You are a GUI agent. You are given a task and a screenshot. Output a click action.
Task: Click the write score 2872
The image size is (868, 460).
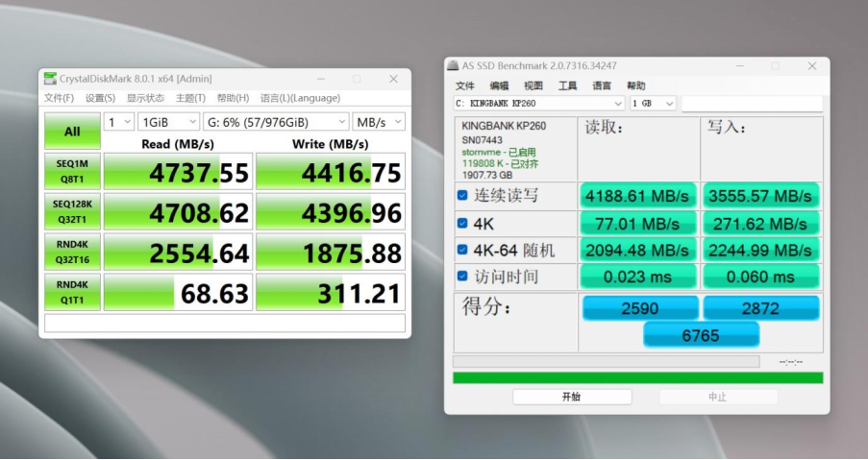point(760,308)
